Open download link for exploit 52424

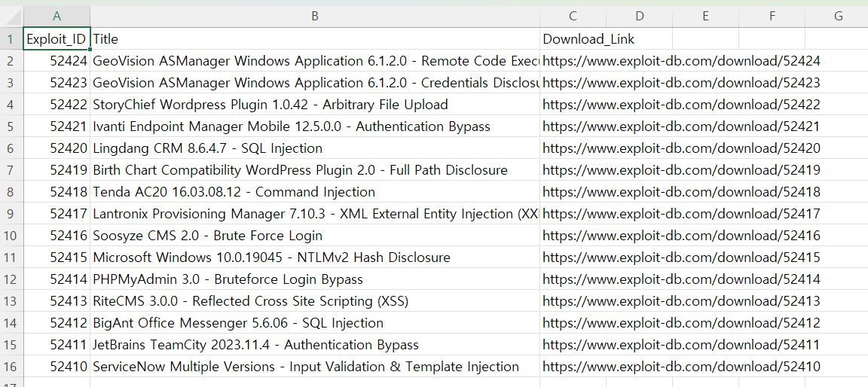coord(681,61)
